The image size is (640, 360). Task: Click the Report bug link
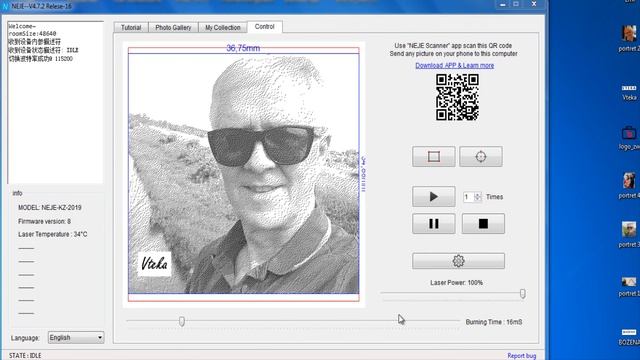pyautogui.click(x=522, y=356)
